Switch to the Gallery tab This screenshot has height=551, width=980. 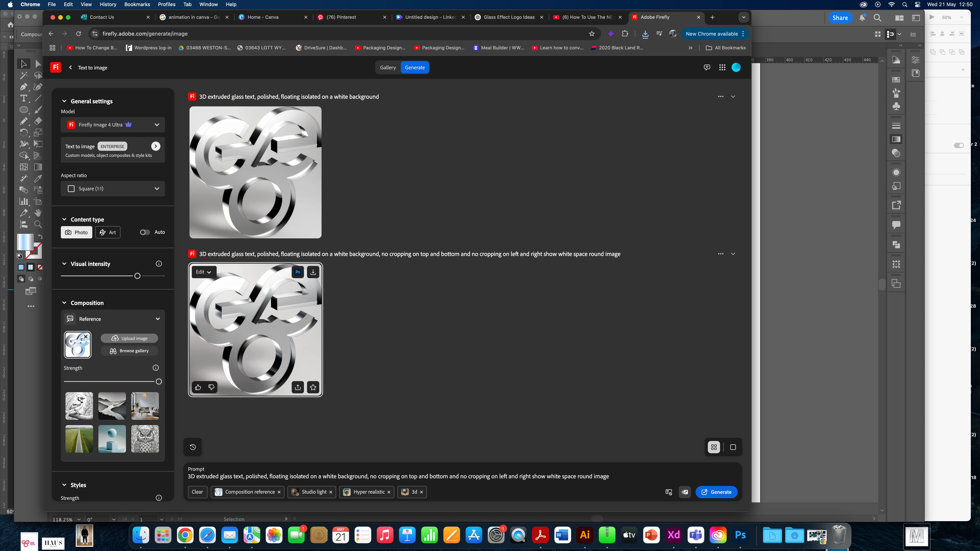[x=388, y=67]
